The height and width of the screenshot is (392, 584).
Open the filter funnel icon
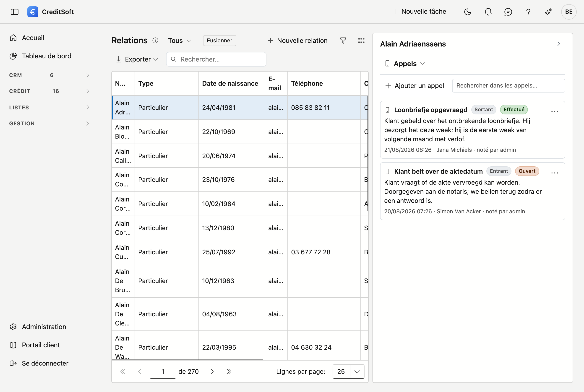click(343, 41)
